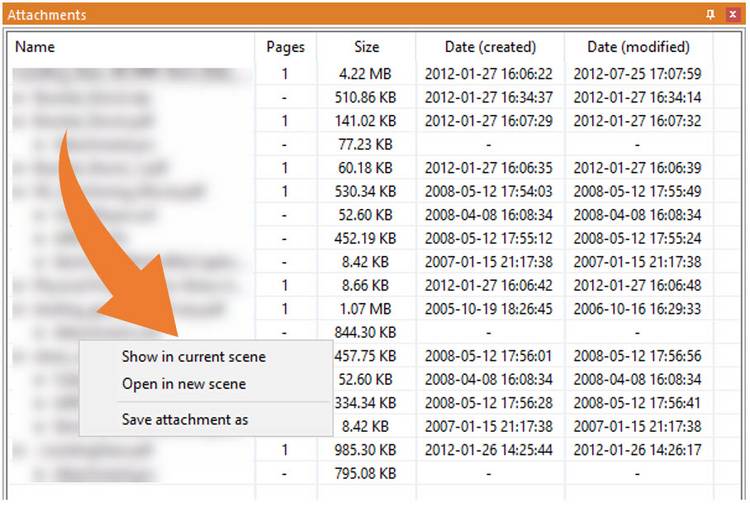
Task: Click the 795.08 KB size value
Action: [365, 474]
